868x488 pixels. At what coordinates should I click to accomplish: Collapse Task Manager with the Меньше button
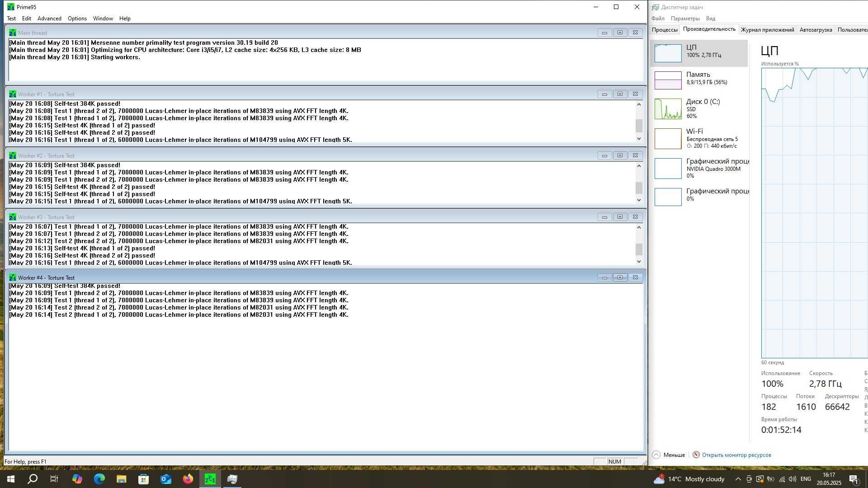[x=669, y=455]
